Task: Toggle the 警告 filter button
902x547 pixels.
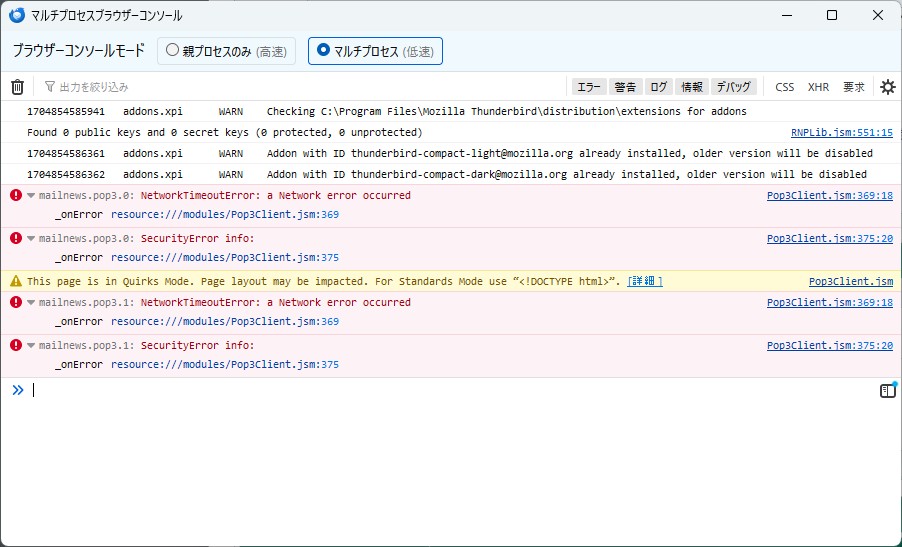Action: (625, 87)
